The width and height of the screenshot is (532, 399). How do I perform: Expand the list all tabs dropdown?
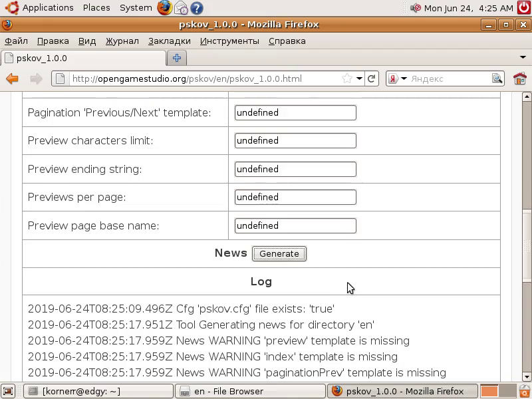[523, 58]
